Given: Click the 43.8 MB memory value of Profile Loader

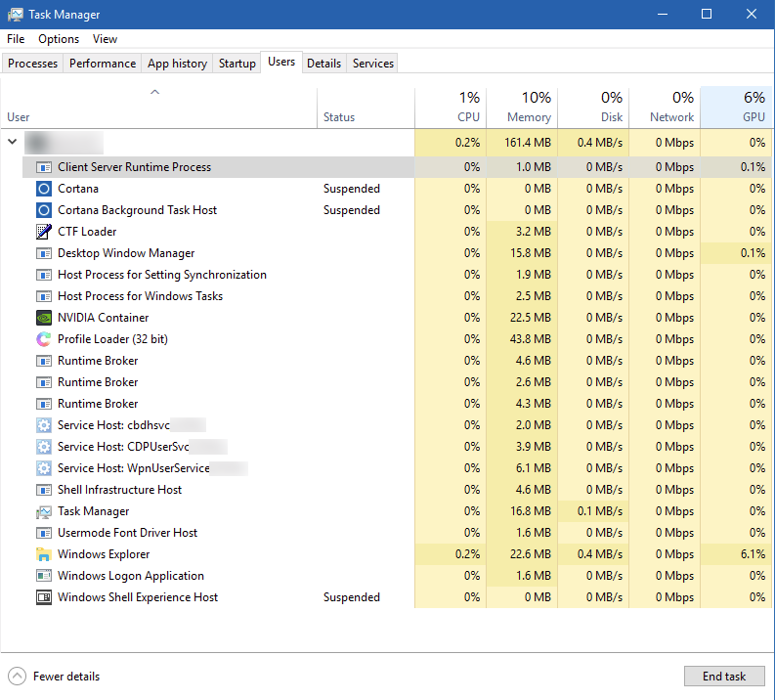Looking at the screenshot, I should point(531,339).
